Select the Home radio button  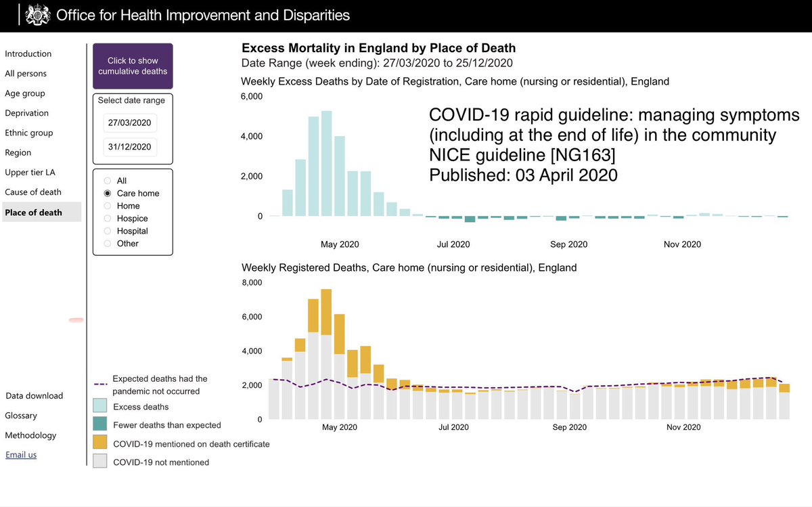tap(106, 206)
